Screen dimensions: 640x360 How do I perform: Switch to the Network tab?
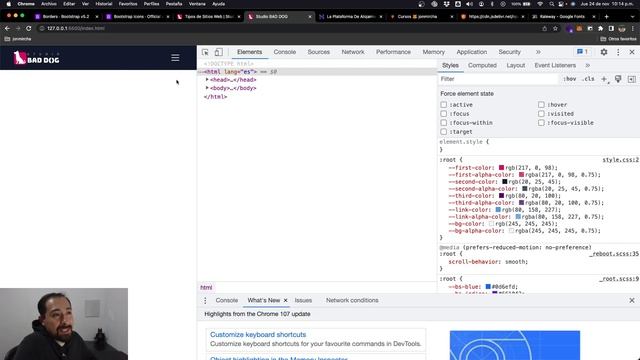(353, 52)
